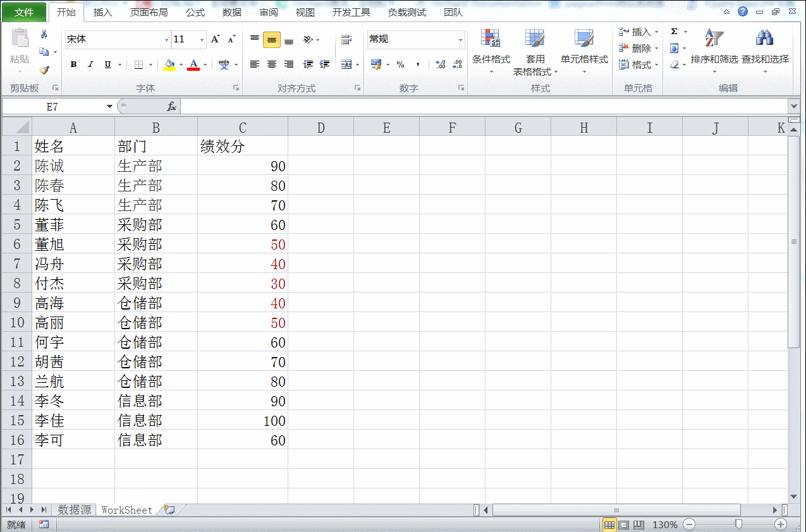
Task: Align cell text to the right
Action: 289,64
